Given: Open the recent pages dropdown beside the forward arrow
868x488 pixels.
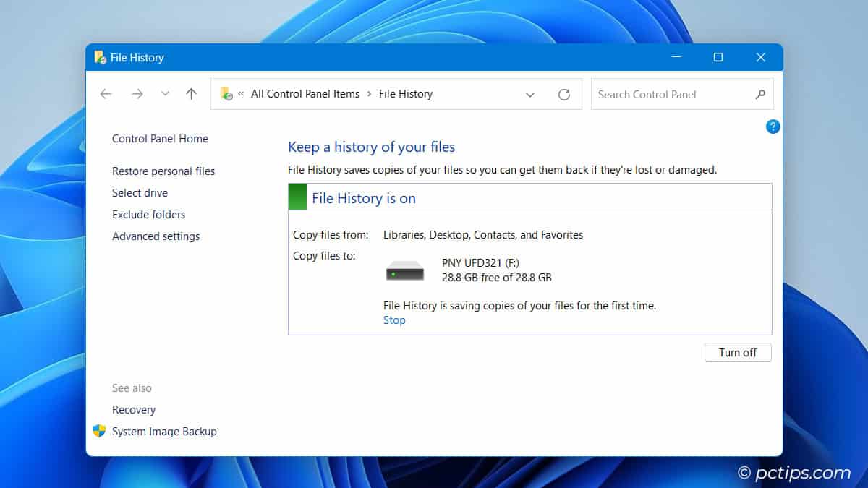Looking at the screenshot, I should pyautogui.click(x=164, y=93).
